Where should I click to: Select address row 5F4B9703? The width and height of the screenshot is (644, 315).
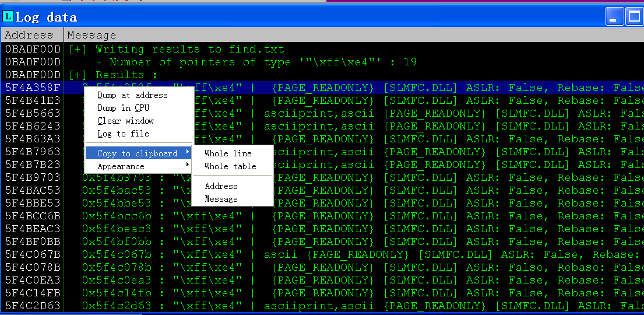[x=33, y=177]
